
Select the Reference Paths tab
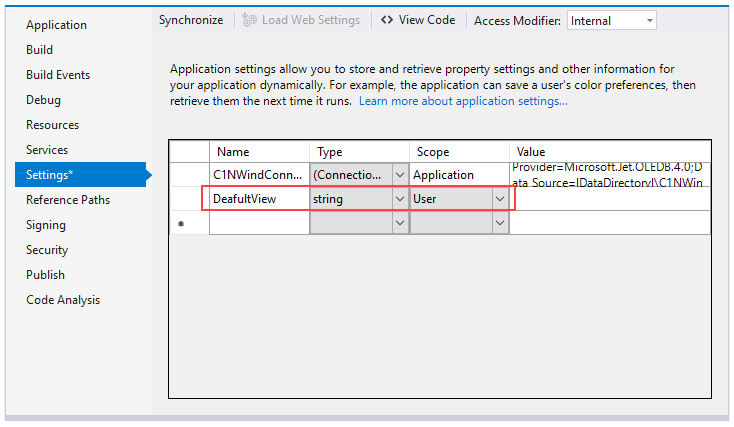(68, 200)
